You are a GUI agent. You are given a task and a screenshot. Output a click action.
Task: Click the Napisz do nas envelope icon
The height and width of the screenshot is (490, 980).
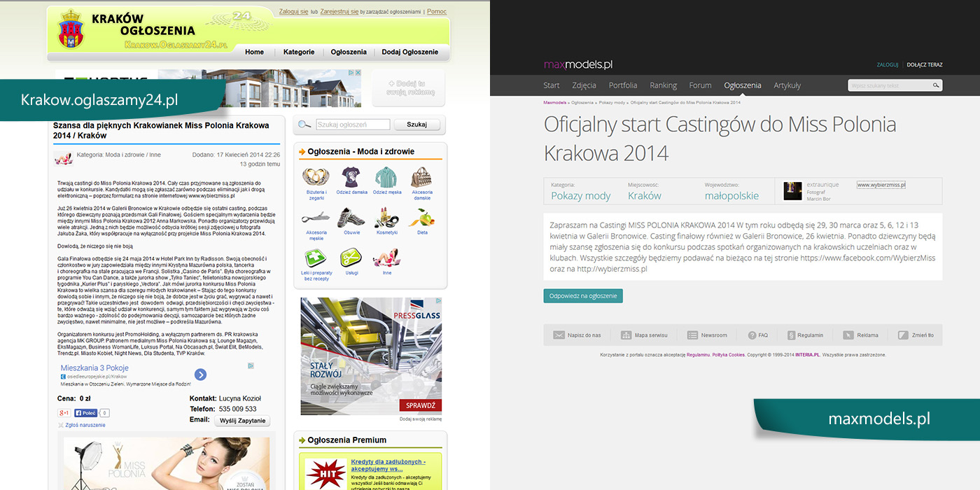tap(559, 335)
